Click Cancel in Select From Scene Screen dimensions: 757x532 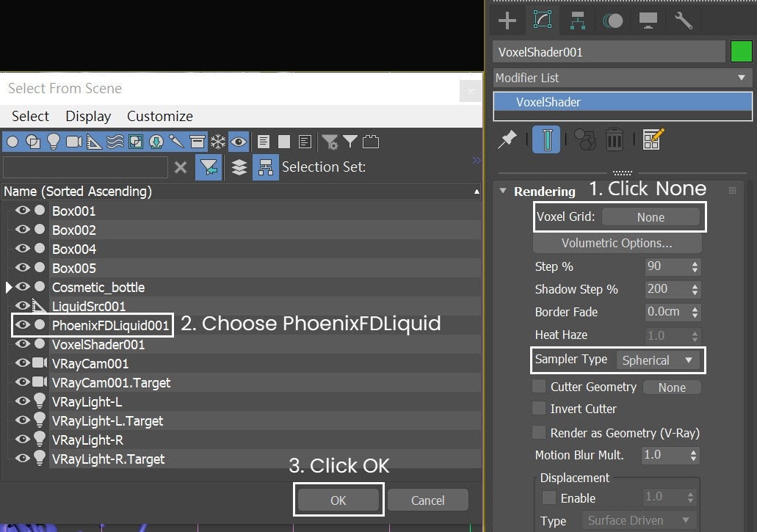click(428, 500)
